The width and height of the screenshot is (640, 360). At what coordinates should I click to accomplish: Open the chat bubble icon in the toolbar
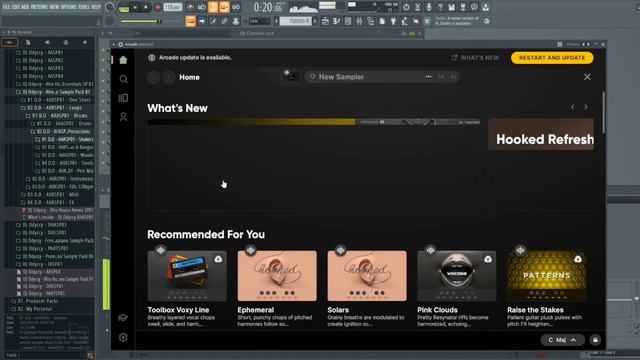[474, 7]
